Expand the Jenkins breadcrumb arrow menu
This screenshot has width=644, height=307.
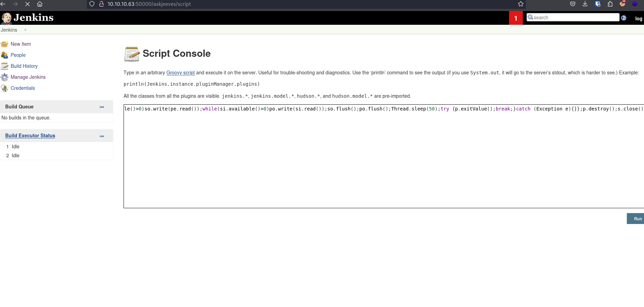[x=25, y=30]
